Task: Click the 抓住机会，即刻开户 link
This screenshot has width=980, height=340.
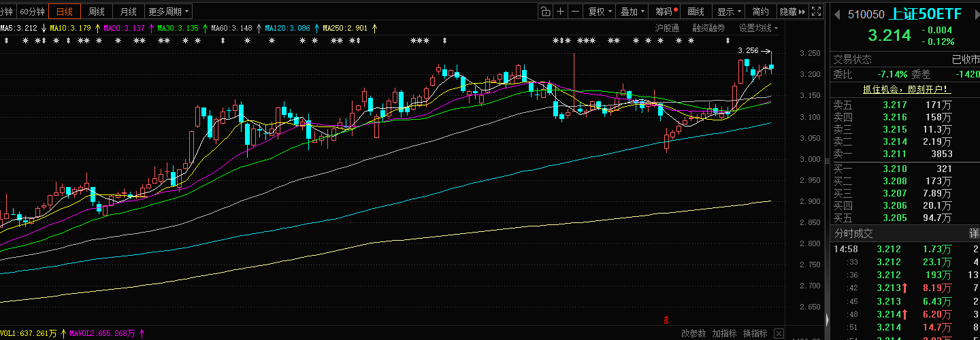Action: 906,89
